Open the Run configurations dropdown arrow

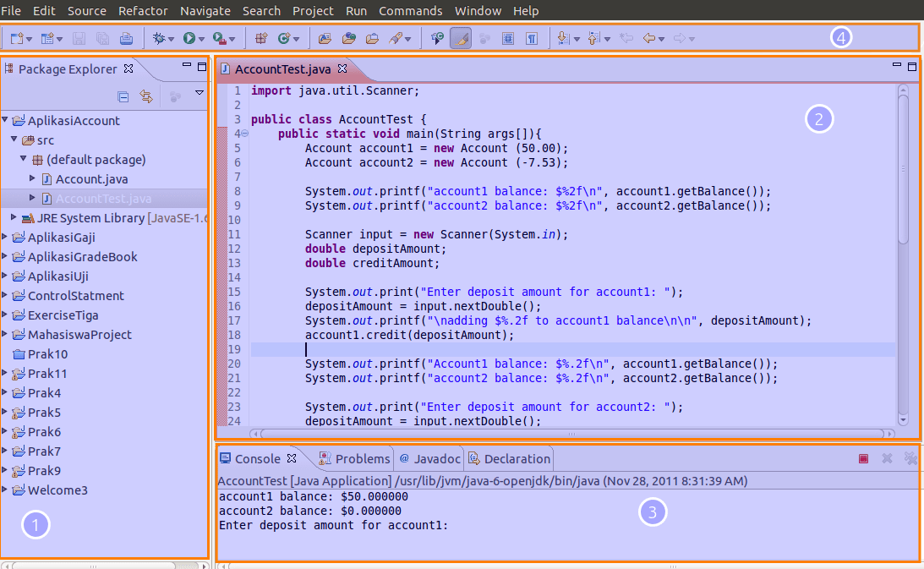(x=201, y=39)
